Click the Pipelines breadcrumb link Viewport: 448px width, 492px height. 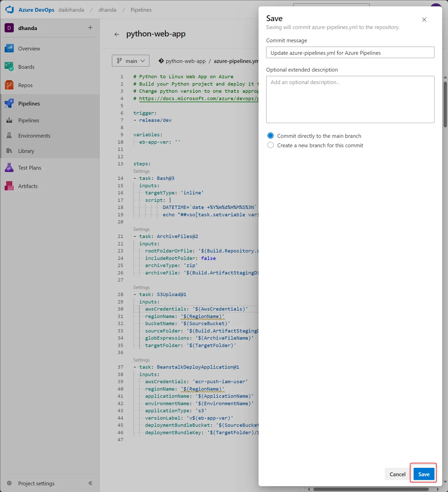[141, 10]
